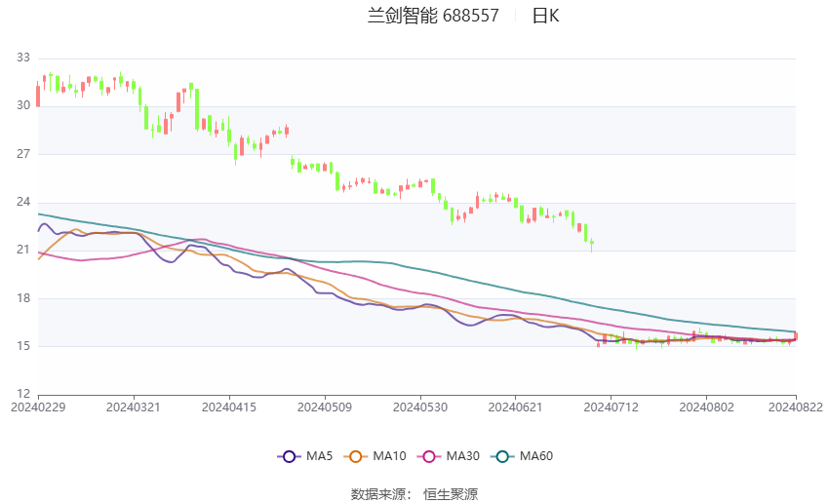Click x-axis date label 20240229
This screenshot has width=829, height=504.
(x=38, y=407)
